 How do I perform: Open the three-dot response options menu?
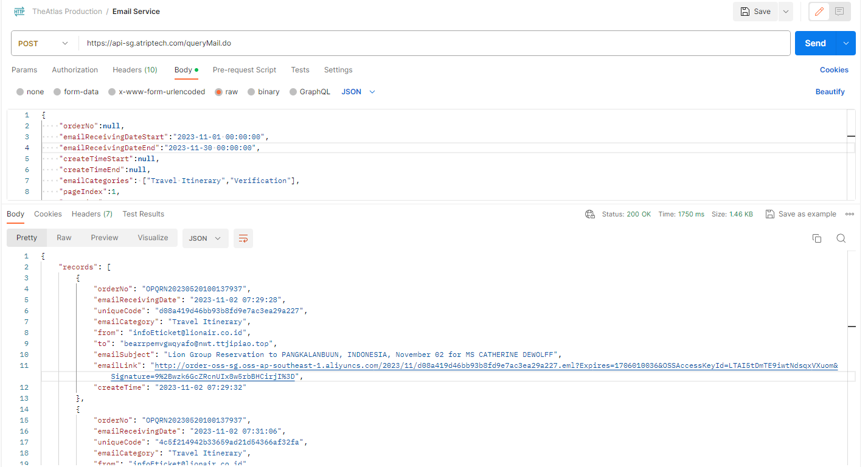849,214
